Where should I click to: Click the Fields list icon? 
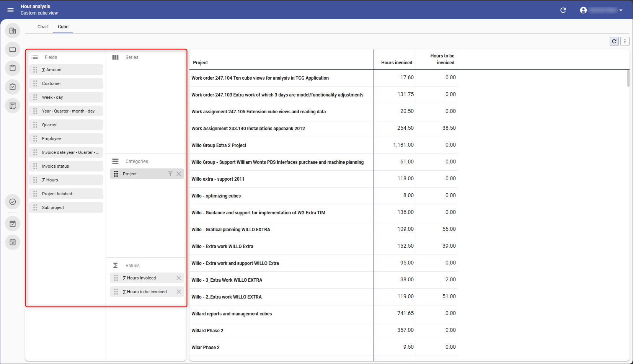[35, 57]
